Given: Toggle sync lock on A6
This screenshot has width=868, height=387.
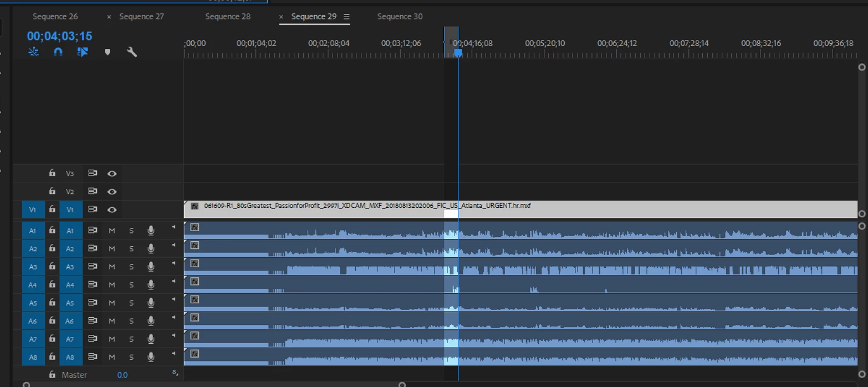Looking at the screenshot, I should pyautogui.click(x=93, y=320).
